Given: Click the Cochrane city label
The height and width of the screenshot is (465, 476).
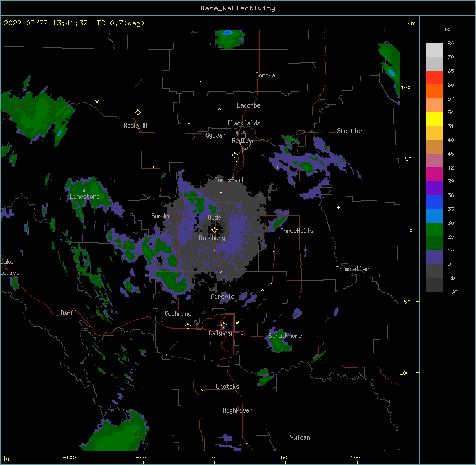Looking at the screenshot, I should (178, 314).
